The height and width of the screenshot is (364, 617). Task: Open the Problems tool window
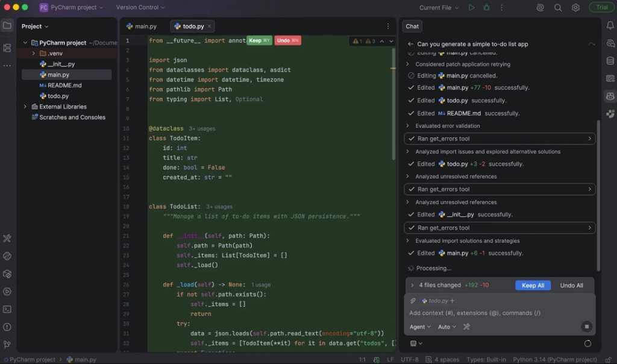(7, 327)
